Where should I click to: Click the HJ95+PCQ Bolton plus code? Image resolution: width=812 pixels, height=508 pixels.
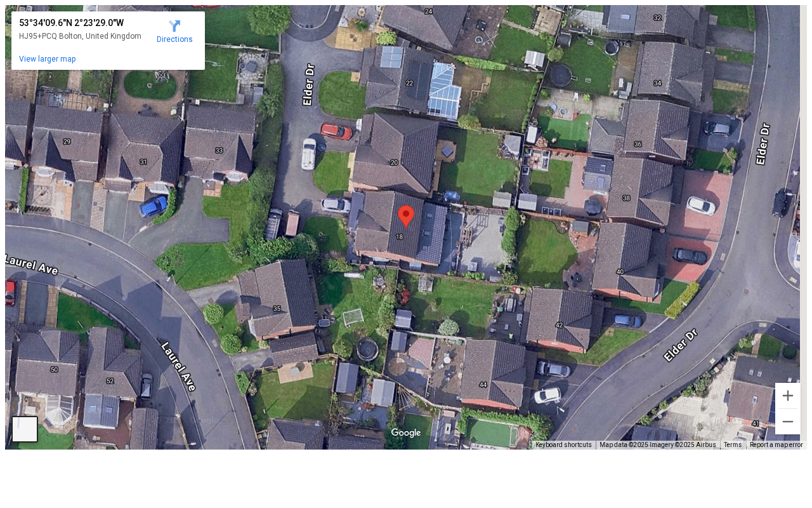[x=80, y=36]
